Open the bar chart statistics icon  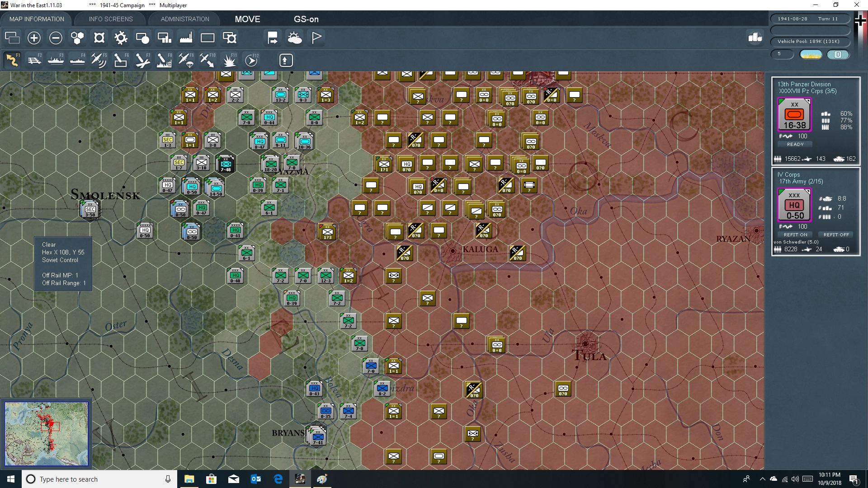coord(755,38)
